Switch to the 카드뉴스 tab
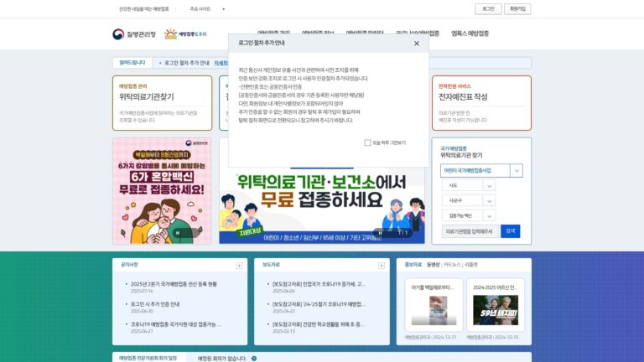The image size is (644, 362). (452, 265)
